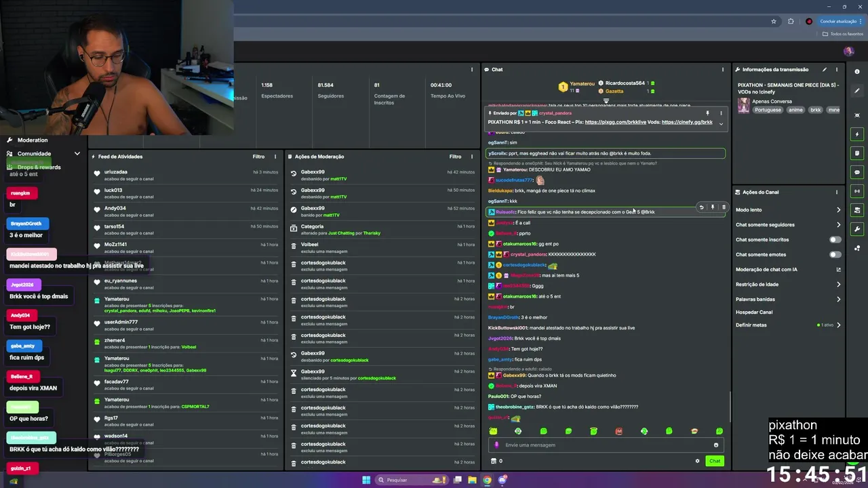Click Todos os favoritos bookmarks folder
The image size is (868, 488).
[x=844, y=33]
